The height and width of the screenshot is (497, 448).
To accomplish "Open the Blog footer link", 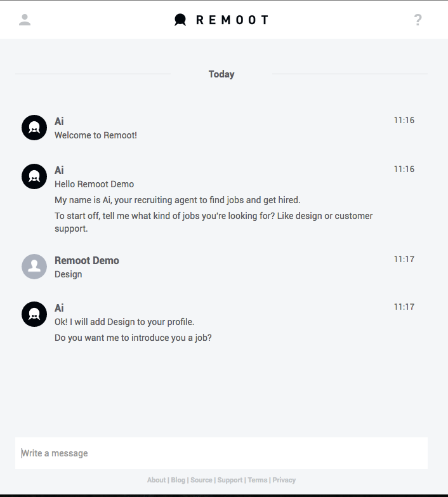I will (x=178, y=480).
